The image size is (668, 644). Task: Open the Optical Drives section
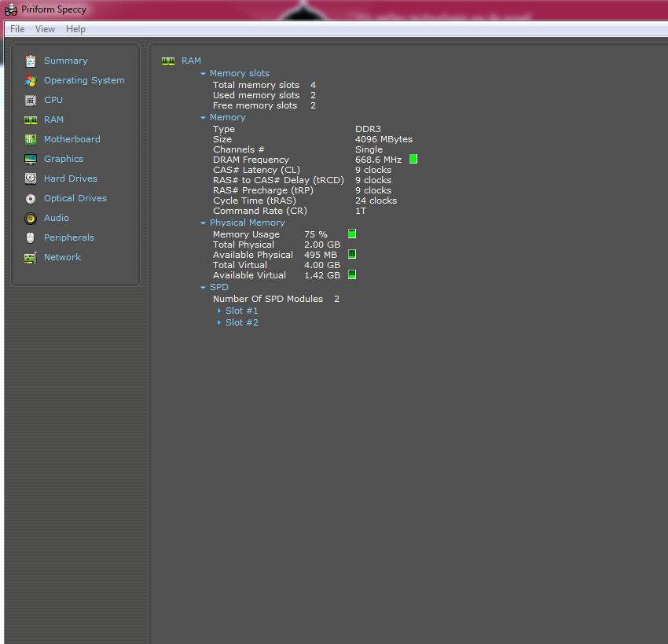tap(75, 198)
